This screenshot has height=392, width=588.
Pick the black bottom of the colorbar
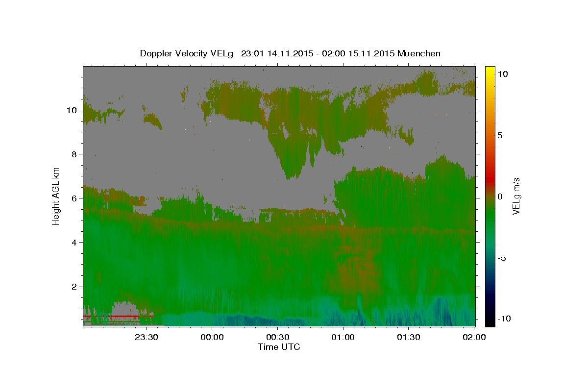coord(490,322)
